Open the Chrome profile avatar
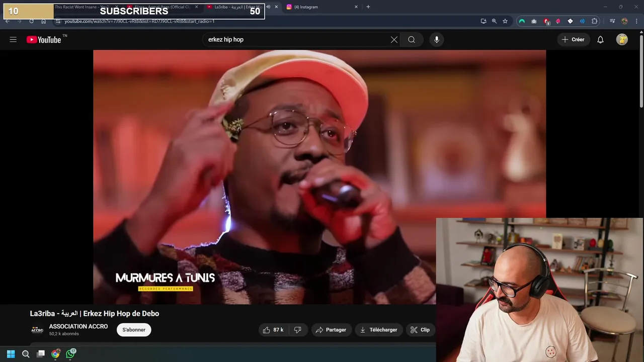The image size is (644, 362). pyautogui.click(x=624, y=21)
